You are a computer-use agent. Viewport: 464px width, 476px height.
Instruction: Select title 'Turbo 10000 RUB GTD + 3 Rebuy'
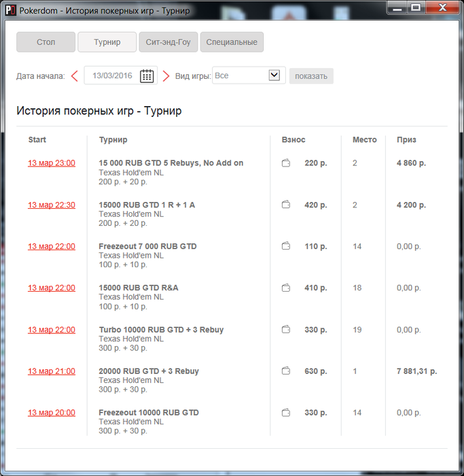pyautogui.click(x=161, y=330)
